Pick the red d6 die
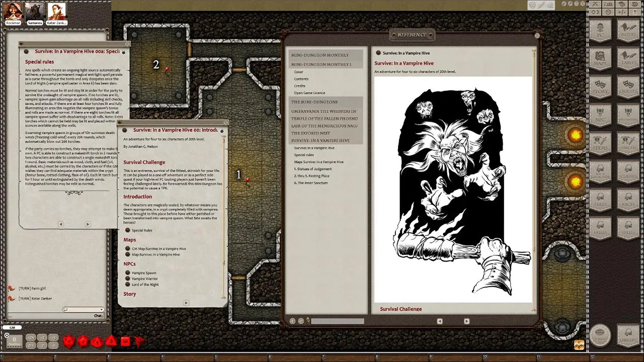644x362 pixels. pos(125,342)
